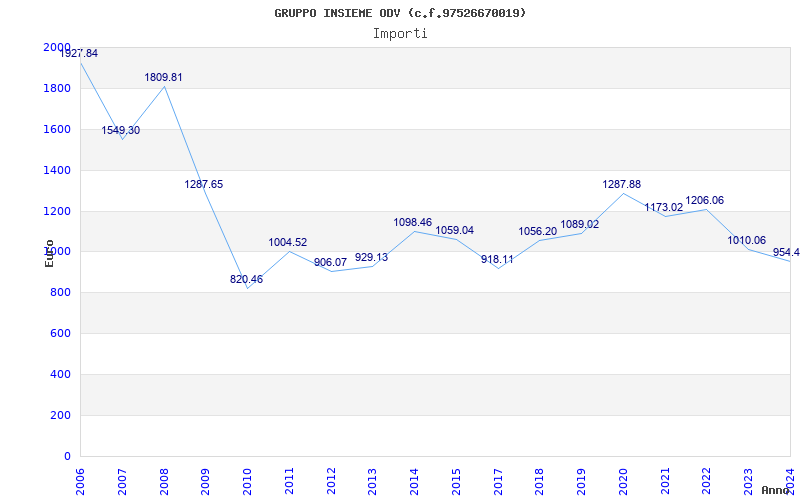
Task: Select the 1004.52 data label
Action: pos(288,243)
